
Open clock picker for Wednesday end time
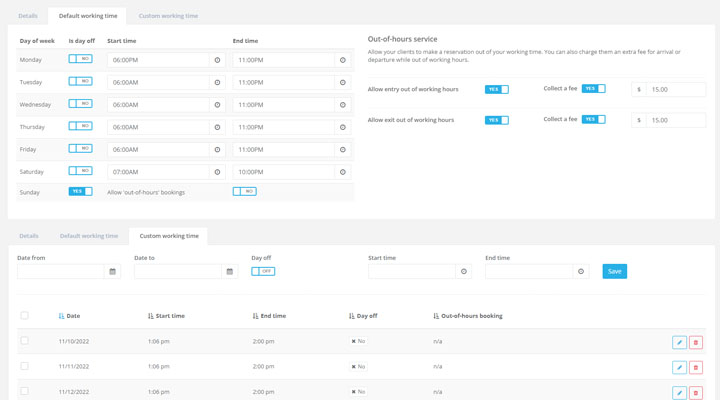click(x=343, y=105)
